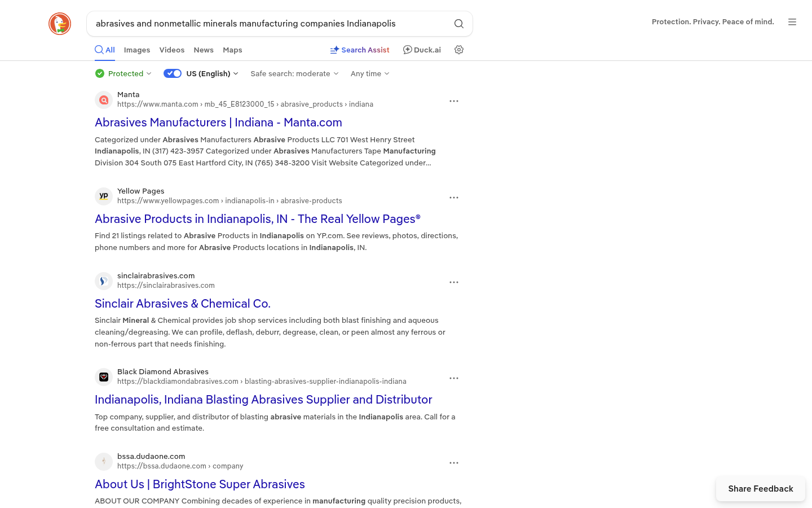
Task: Click the sinclairabrasives.com favicon
Action: pyautogui.click(x=104, y=281)
